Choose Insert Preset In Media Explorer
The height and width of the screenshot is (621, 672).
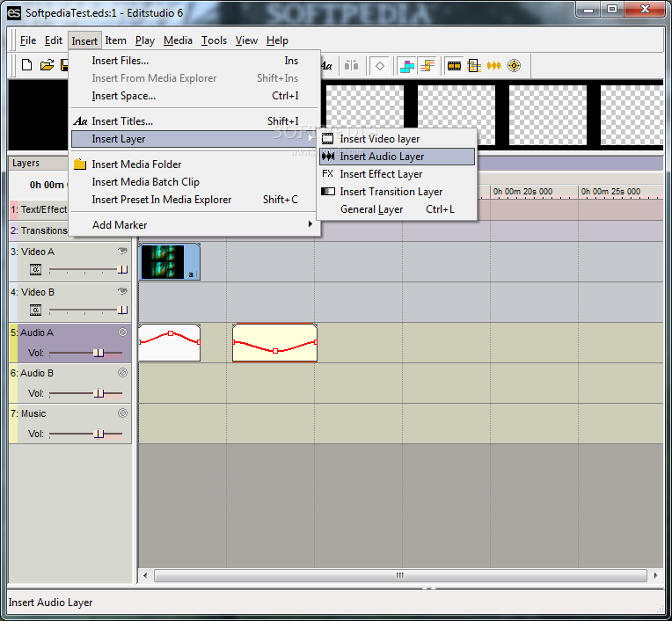point(194,200)
